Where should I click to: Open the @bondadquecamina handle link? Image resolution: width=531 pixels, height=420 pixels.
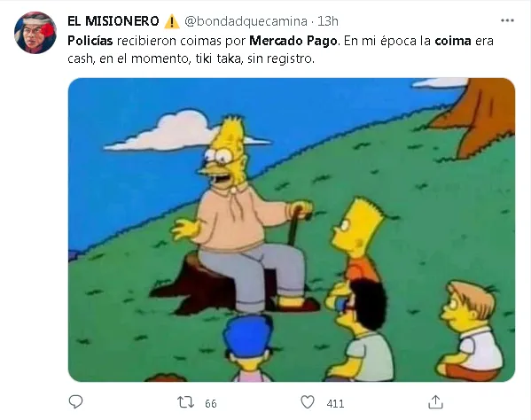246,21
